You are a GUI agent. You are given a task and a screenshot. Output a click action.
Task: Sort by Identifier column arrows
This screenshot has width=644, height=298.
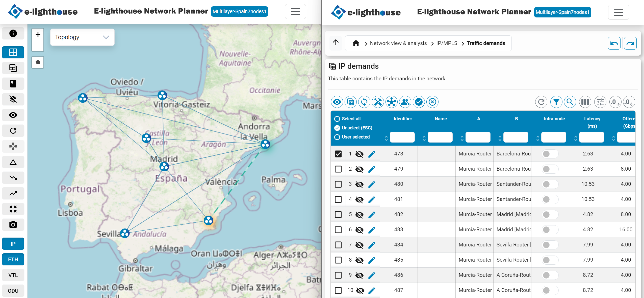tap(386, 138)
